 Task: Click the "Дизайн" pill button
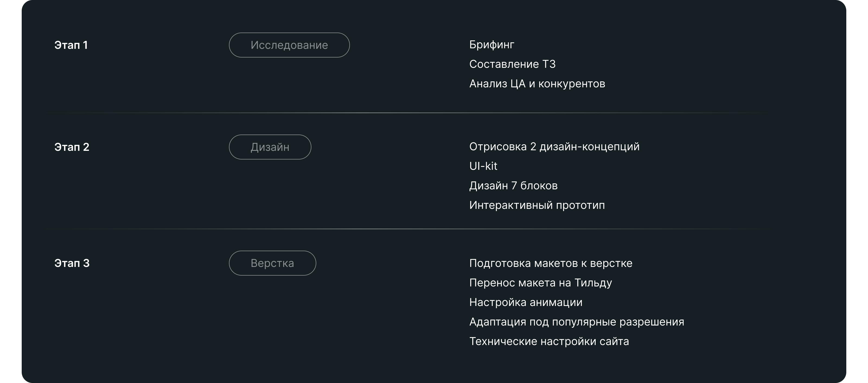coord(270,147)
